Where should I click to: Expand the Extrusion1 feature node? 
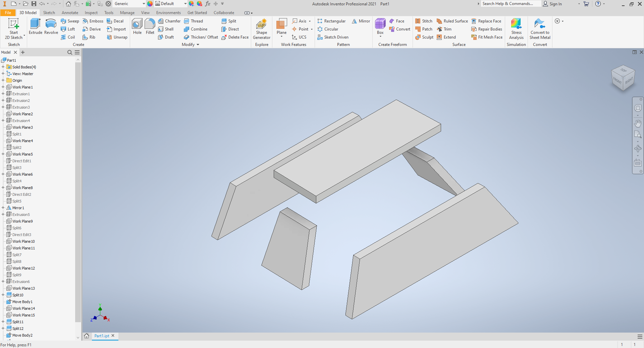click(x=3, y=94)
